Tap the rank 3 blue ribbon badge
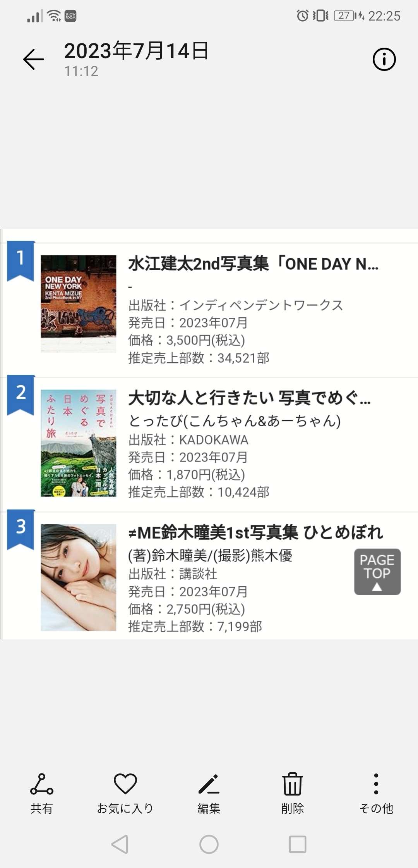 (21, 528)
